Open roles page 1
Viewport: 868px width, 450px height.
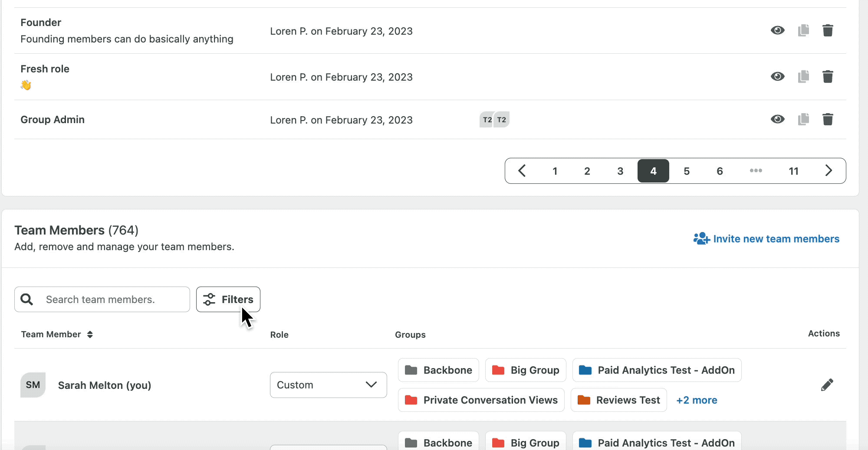click(555, 171)
